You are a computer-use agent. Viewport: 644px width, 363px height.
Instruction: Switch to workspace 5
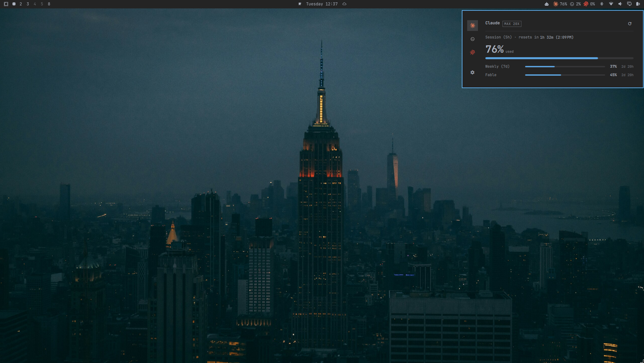42,4
